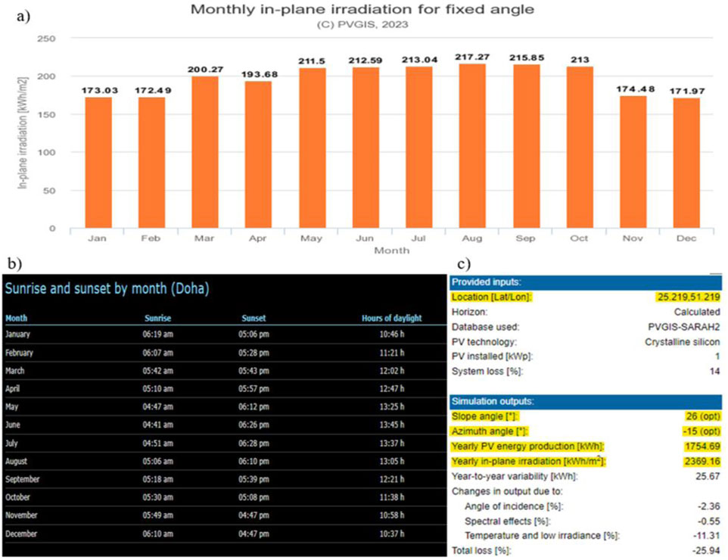728x560 pixels.
Task: Select the total loss value "-25.94"
Action: [x=707, y=551]
